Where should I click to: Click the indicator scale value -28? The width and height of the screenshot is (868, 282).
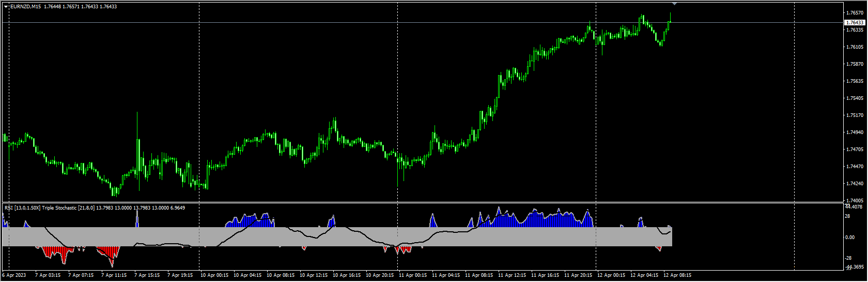[x=848, y=258]
